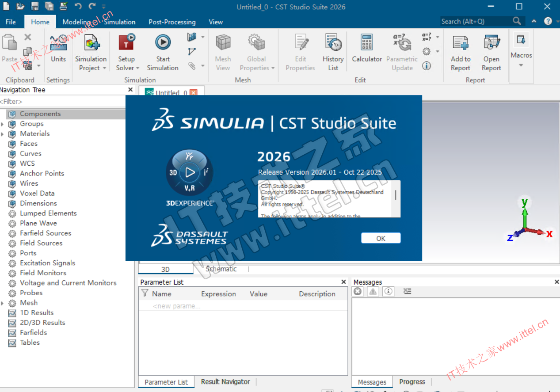Image resolution: width=560 pixels, height=392 pixels.
Task: Show information messages filter in Messages panel
Action: [x=388, y=291]
